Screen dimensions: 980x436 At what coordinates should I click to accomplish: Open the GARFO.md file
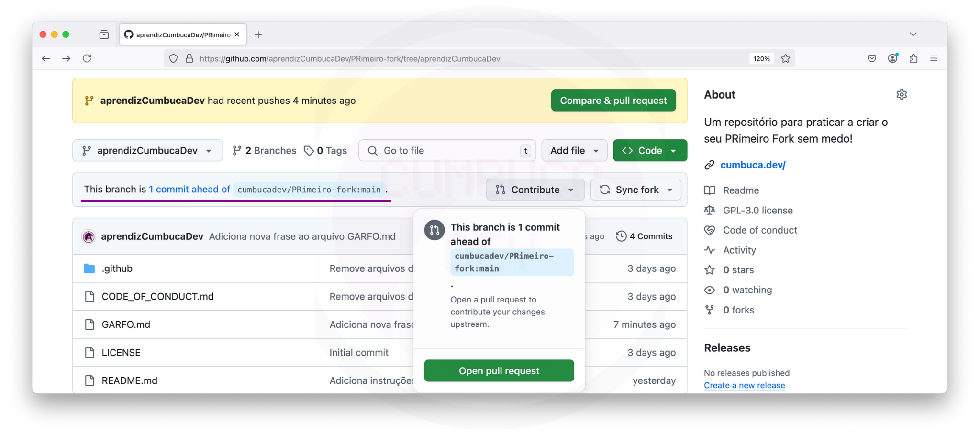tap(126, 324)
